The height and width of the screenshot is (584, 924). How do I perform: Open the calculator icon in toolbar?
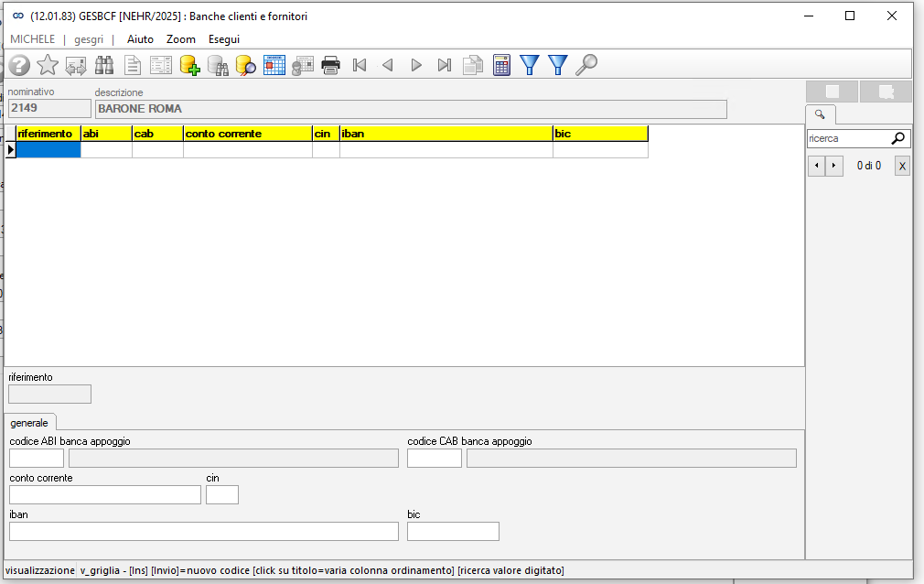pyautogui.click(x=501, y=65)
